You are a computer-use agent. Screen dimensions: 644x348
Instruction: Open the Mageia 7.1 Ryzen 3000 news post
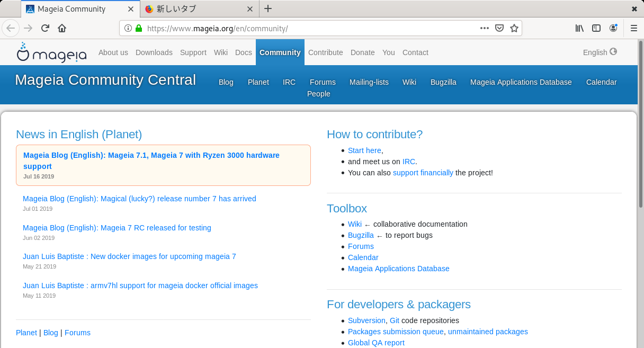(151, 160)
